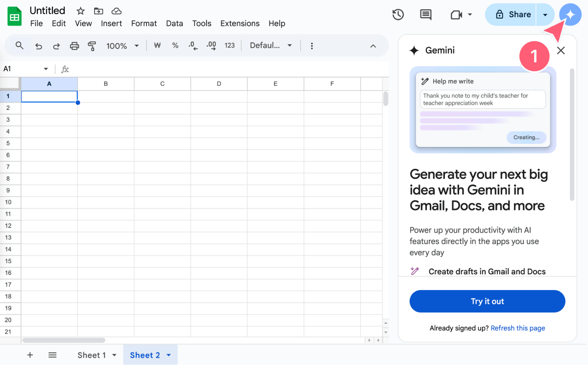Image resolution: width=588 pixels, height=368 pixels.
Task: Click the sheet vertical scrollbar thumb
Action: 386,99
